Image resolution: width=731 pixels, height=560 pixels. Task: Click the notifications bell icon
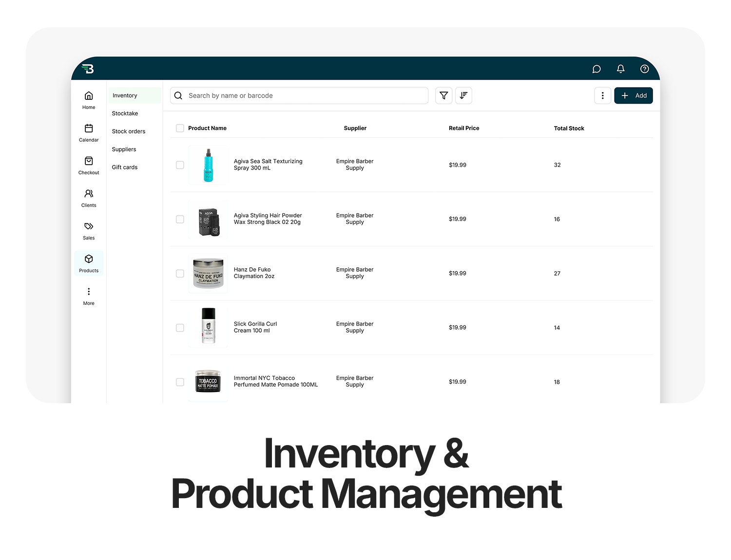click(620, 69)
